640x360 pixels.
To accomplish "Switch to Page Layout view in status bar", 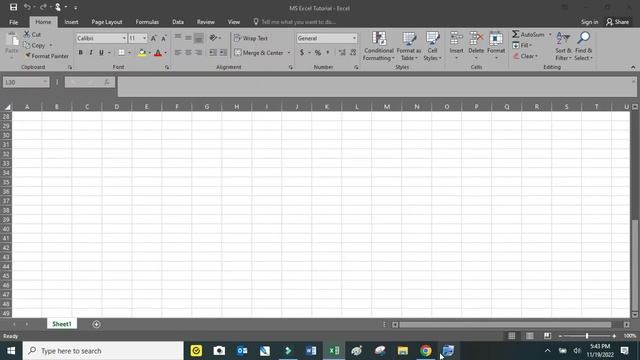I will click(x=529, y=336).
